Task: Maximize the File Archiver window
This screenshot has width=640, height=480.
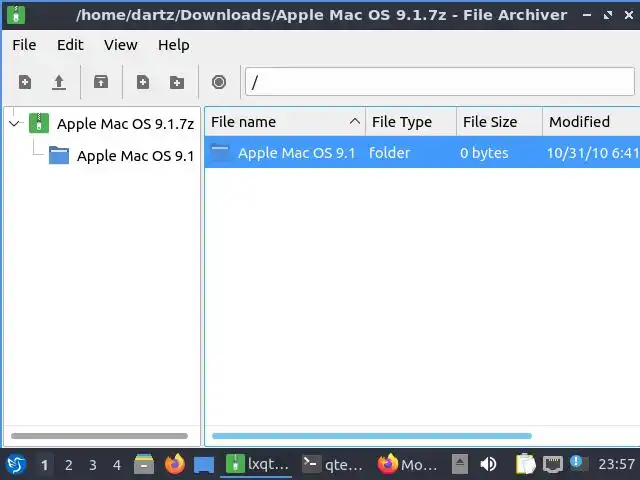Action: (x=608, y=15)
